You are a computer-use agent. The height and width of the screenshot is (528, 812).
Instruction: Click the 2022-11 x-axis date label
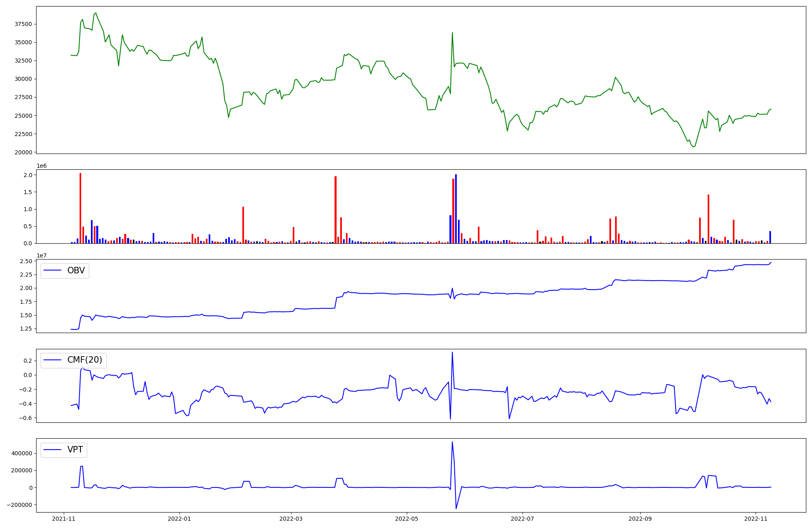tap(756, 519)
